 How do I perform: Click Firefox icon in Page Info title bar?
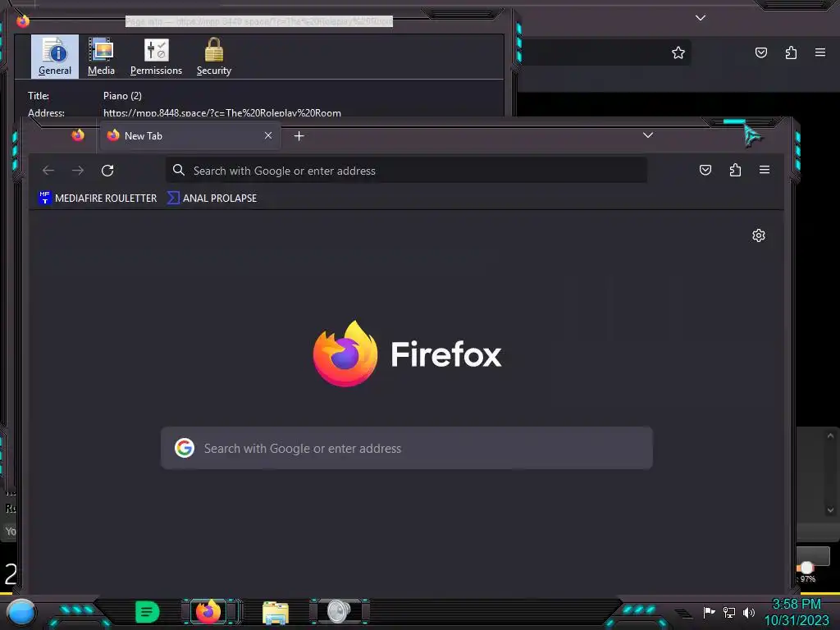(x=23, y=21)
